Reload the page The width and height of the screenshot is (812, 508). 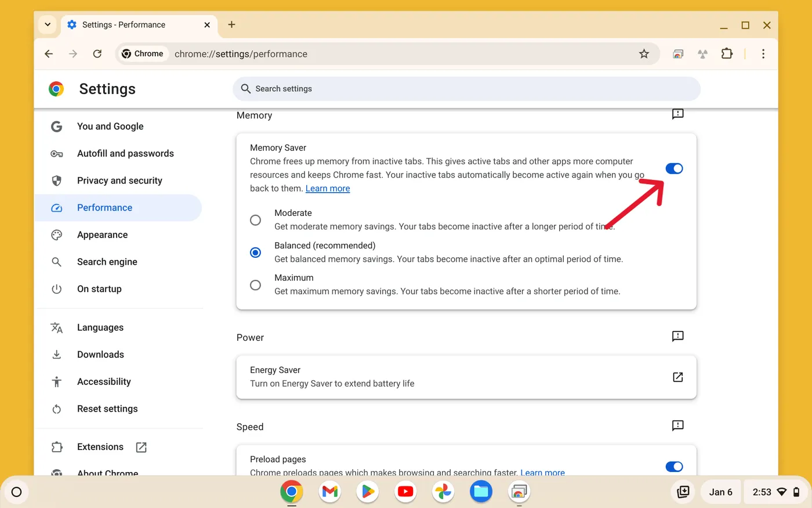tap(97, 54)
